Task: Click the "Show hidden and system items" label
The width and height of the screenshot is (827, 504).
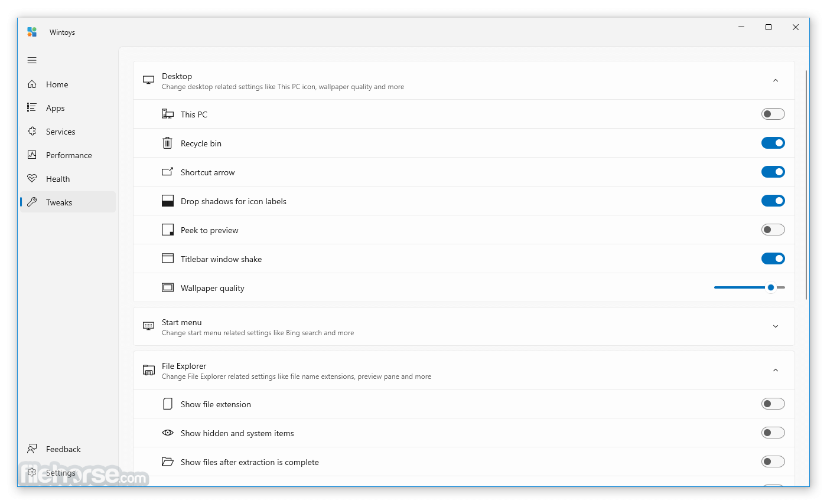Action: click(237, 433)
